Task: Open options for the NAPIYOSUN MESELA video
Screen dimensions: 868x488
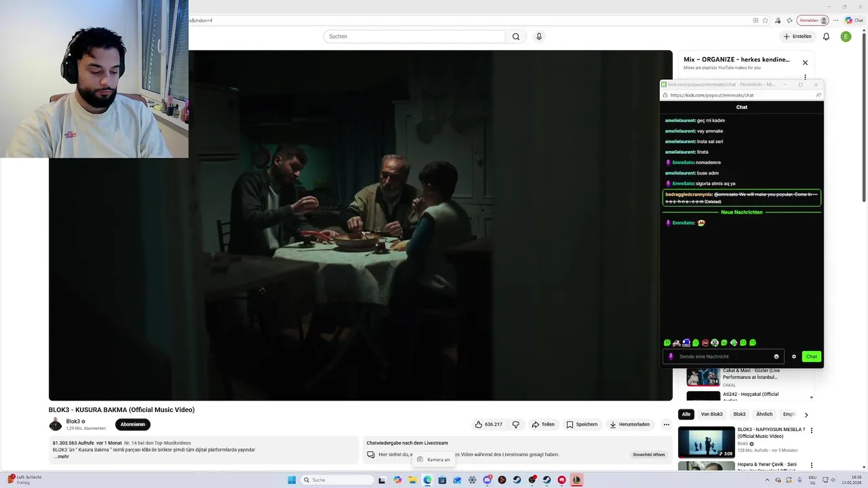Action: (812, 430)
